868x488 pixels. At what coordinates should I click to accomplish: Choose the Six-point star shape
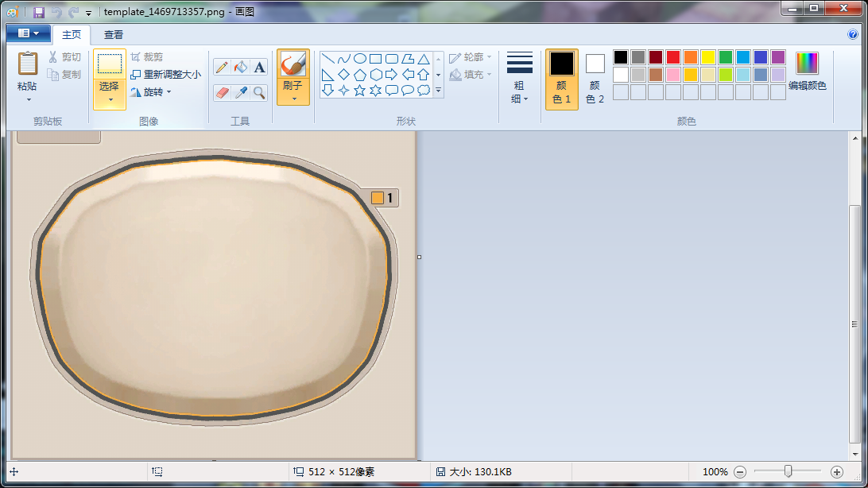click(x=376, y=90)
